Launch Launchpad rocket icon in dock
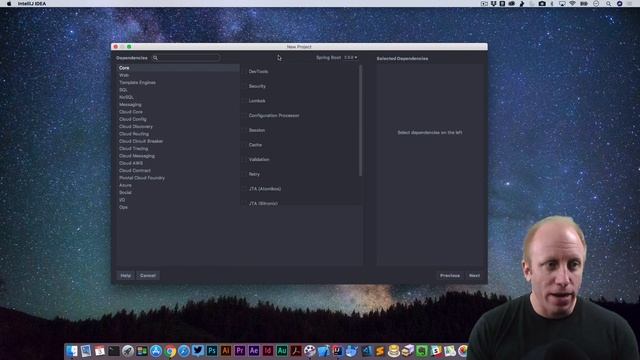This screenshot has width=640, height=360. pyautogui.click(x=128, y=351)
